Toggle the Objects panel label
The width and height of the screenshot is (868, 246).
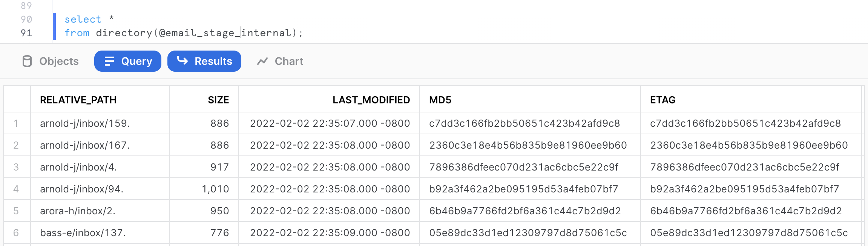(x=59, y=61)
